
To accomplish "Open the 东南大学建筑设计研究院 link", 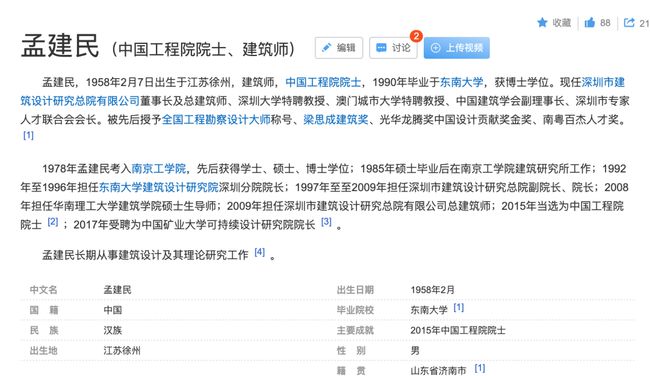I will (158, 187).
